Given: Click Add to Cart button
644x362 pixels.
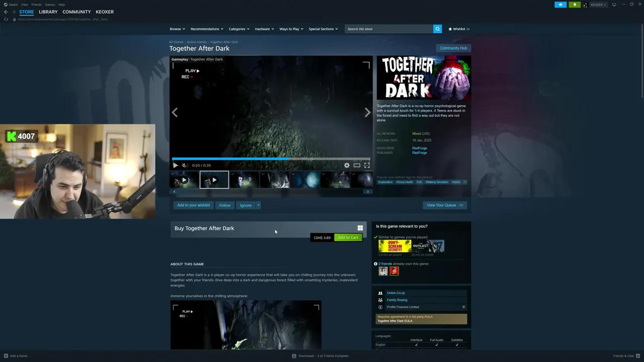Looking at the screenshot, I should (348, 237).
